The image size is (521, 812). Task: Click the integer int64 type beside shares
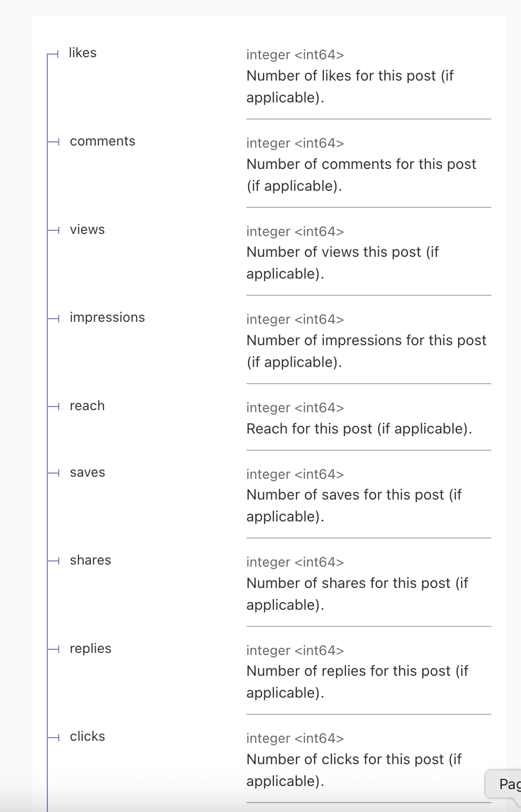pos(295,562)
